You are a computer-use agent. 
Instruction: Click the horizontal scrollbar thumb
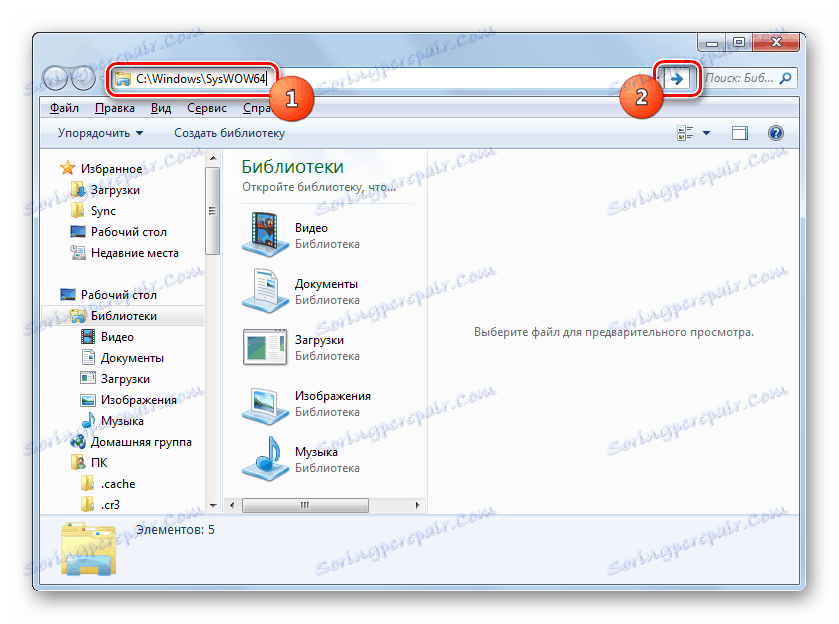pyautogui.click(x=305, y=505)
